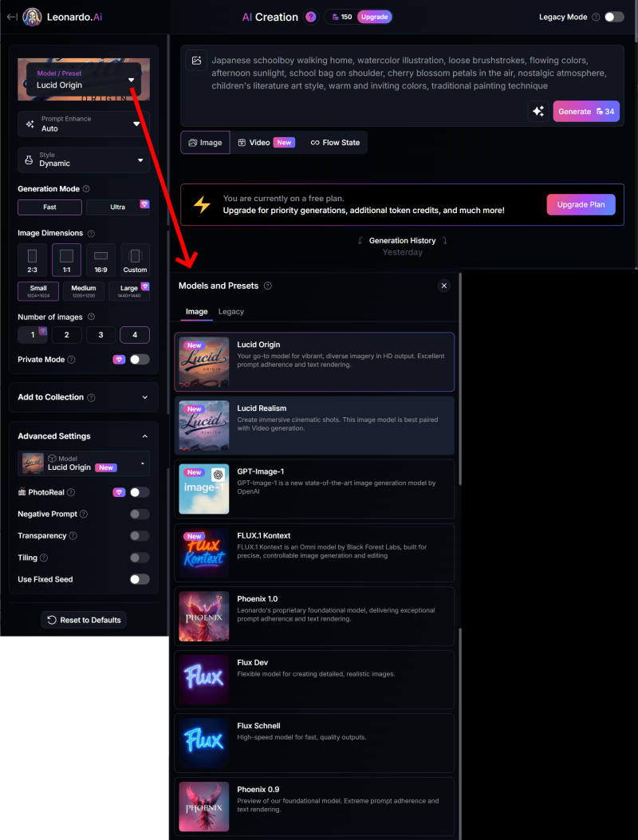The width and height of the screenshot is (638, 840).
Task: Turn on Use Fixed Seed
Action: [140, 579]
